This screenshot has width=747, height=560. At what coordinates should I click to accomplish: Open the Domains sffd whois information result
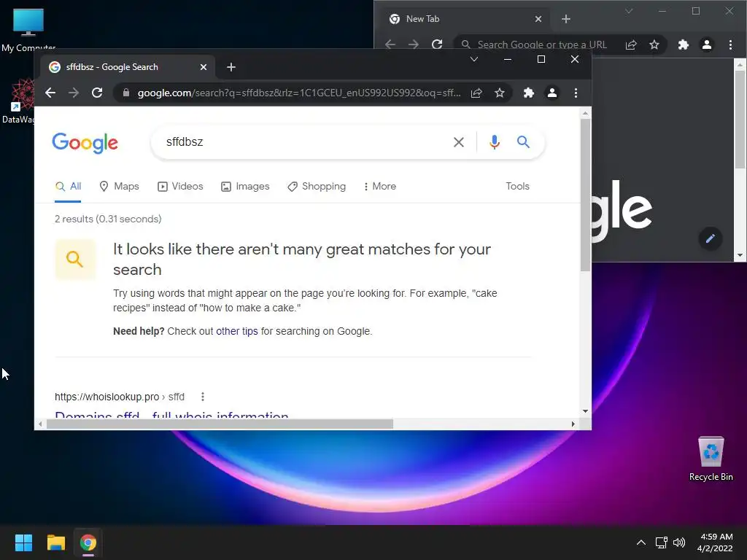(171, 414)
